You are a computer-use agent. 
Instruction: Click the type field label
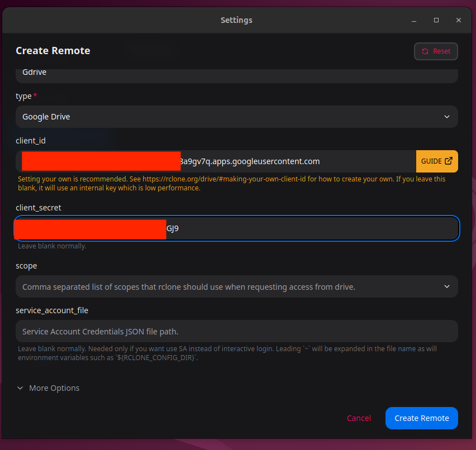coord(23,96)
